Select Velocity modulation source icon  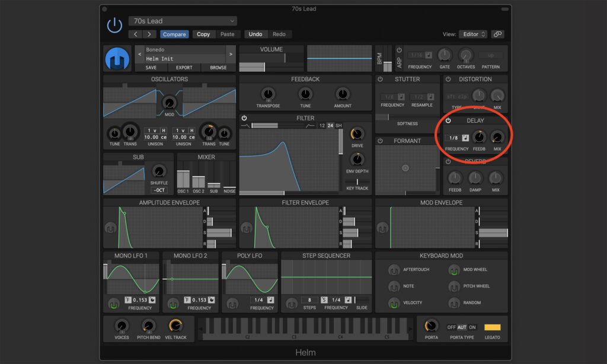394,303
